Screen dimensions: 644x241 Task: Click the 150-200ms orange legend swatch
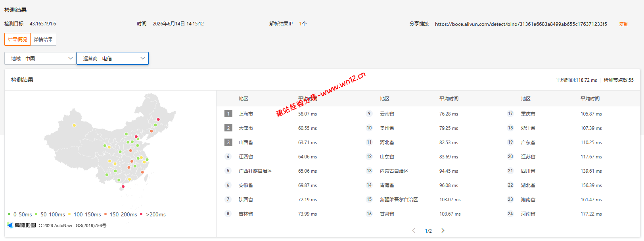click(x=105, y=214)
